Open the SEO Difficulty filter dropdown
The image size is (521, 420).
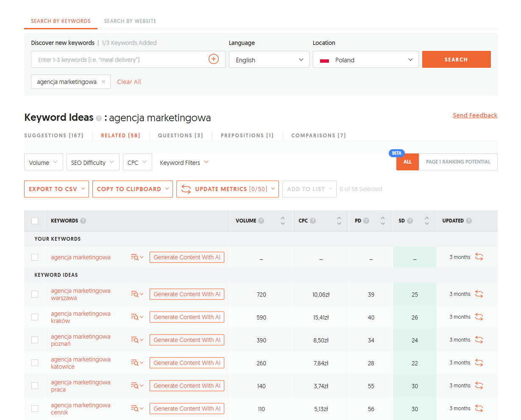93,162
